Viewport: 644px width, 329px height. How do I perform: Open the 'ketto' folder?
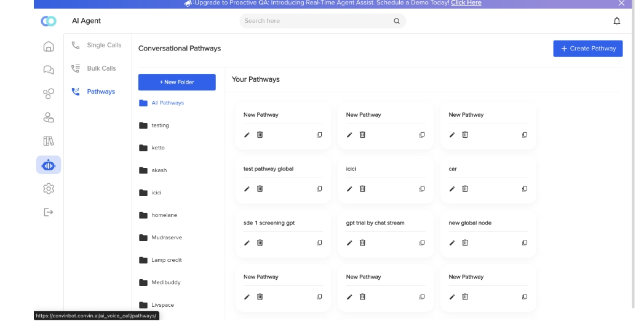click(152, 148)
